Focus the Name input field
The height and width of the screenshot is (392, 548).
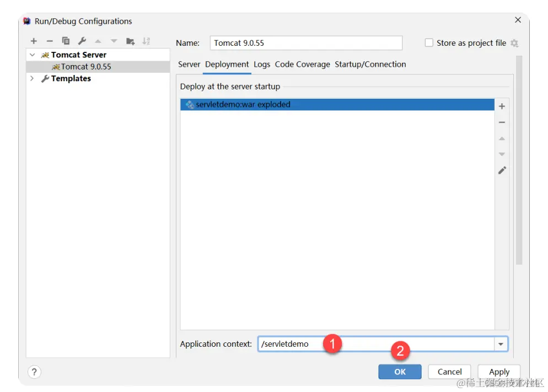(306, 43)
